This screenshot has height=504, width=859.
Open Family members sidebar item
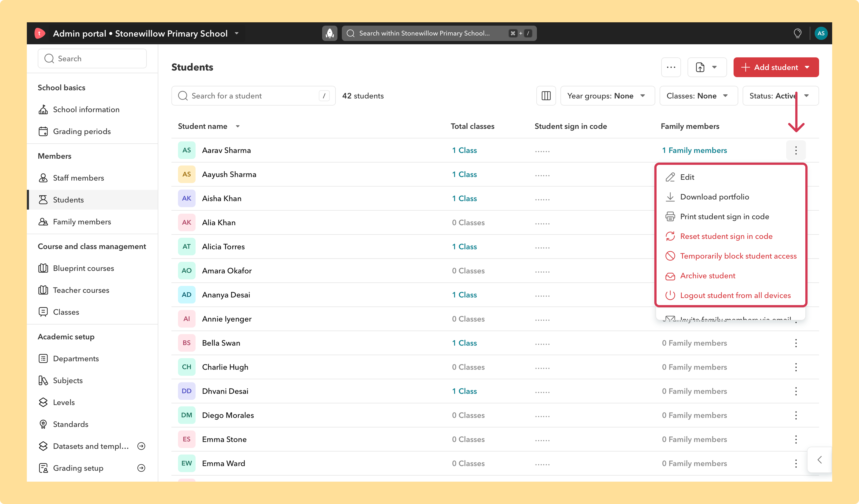tap(92, 222)
